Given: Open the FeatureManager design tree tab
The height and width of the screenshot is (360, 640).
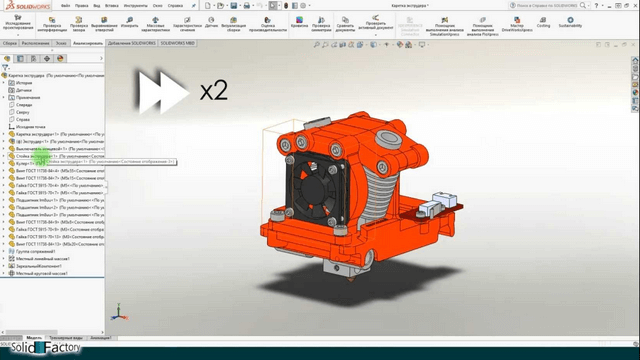Looking at the screenshot, I should [7, 58].
